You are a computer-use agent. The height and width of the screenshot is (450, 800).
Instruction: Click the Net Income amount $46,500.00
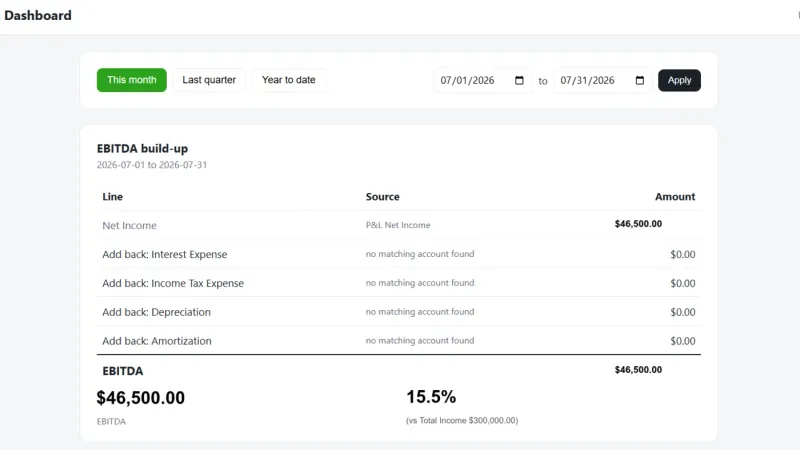638,224
